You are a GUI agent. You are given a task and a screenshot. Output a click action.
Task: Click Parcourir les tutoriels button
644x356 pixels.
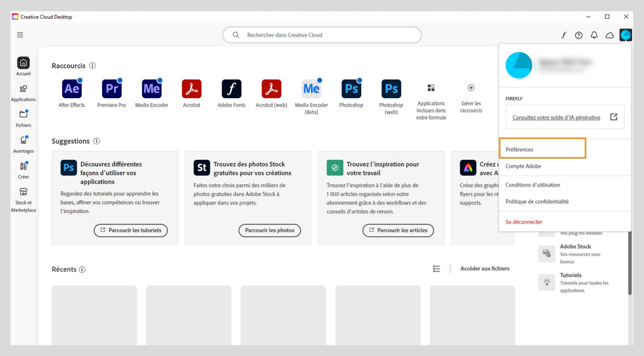click(130, 230)
